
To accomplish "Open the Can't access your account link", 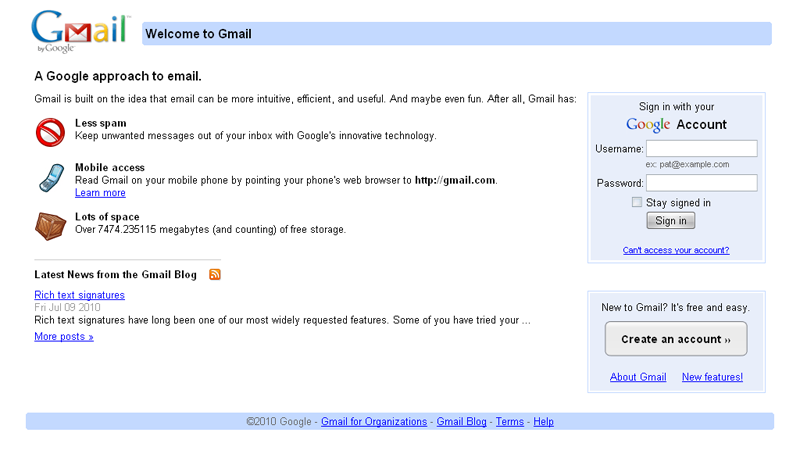I will 676,250.
